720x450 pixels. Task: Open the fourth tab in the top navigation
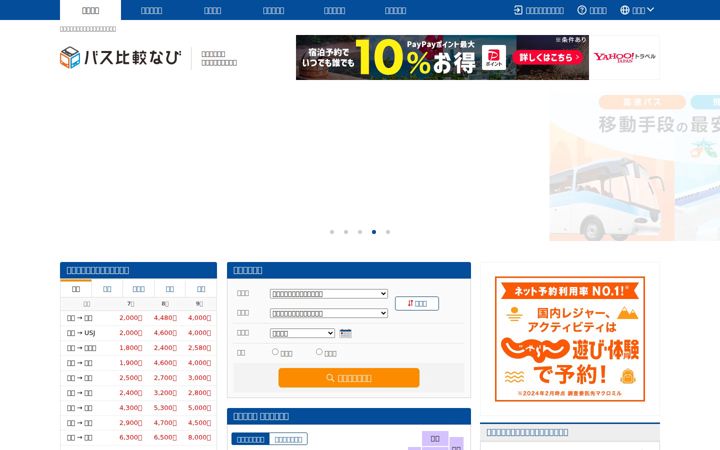tap(274, 10)
